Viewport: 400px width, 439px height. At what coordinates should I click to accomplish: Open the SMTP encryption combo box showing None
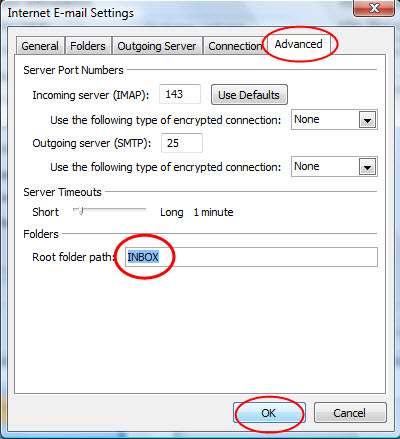click(x=334, y=167)
